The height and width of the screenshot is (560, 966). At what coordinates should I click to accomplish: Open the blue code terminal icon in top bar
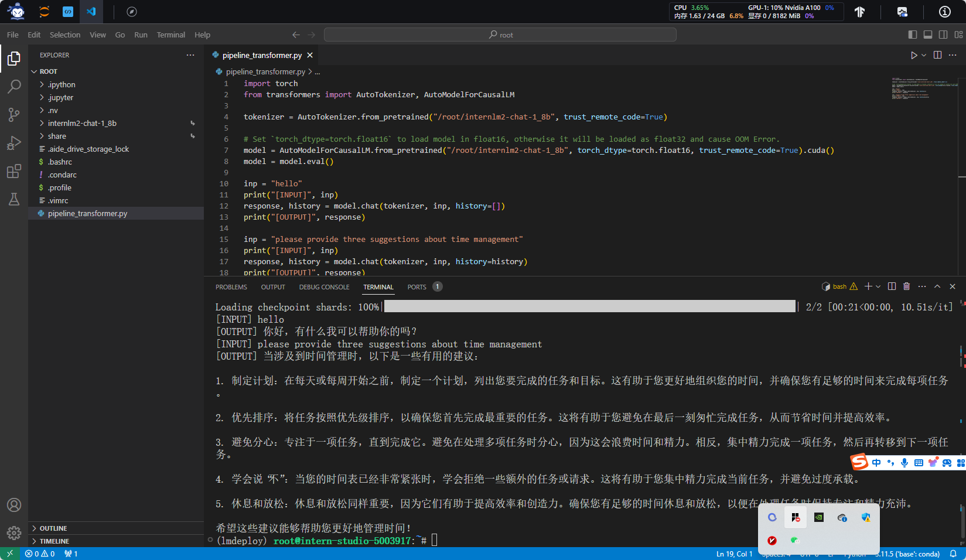coord(68,12)
